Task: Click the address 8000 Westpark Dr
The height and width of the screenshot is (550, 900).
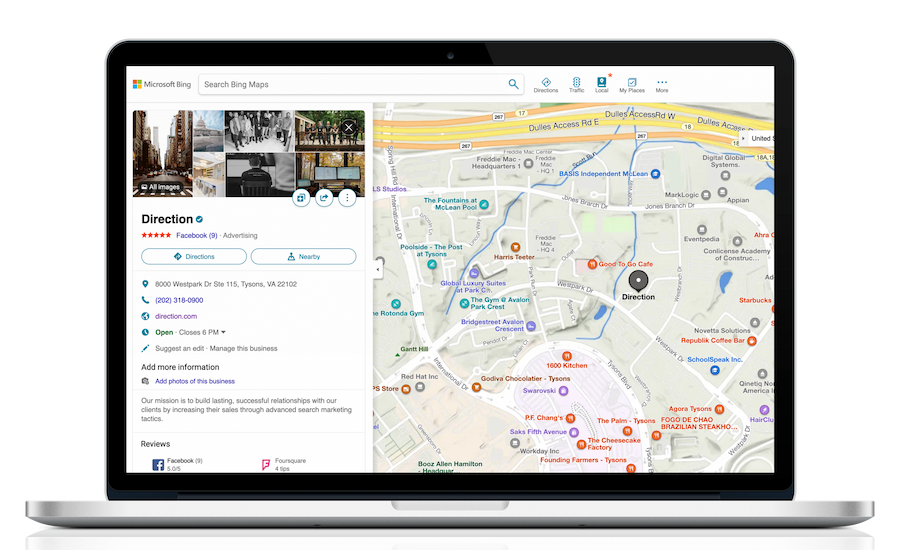Action: point(226,284)
